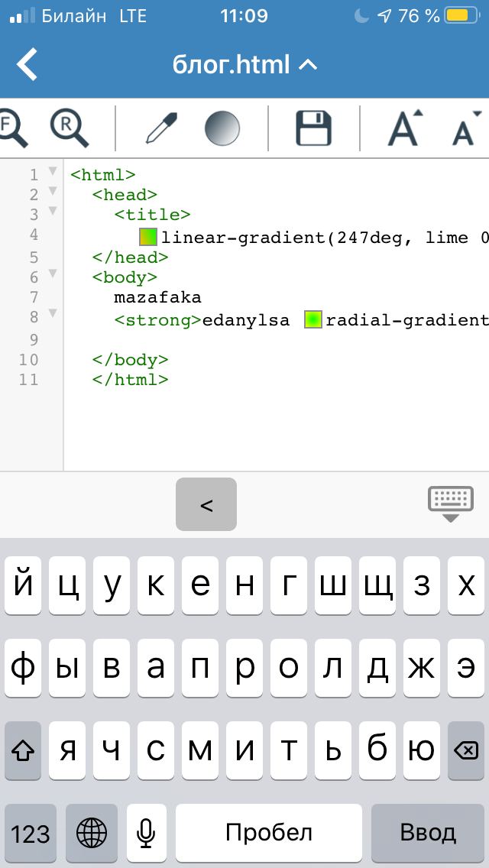Start dictation with the microphone key
Viewport: 489px width, 868px height.
[146, 833]
